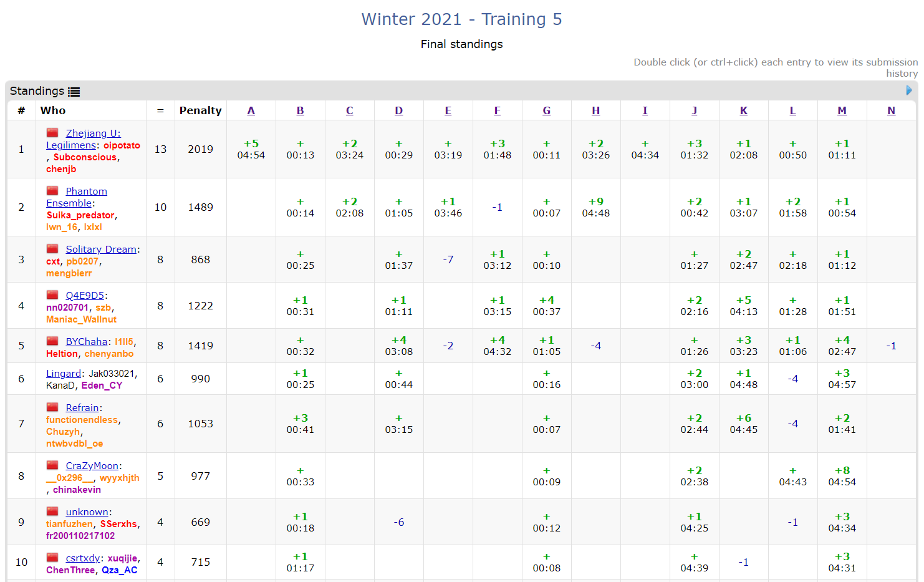
Task: Open problem A column link
Action: coord(251,110)
